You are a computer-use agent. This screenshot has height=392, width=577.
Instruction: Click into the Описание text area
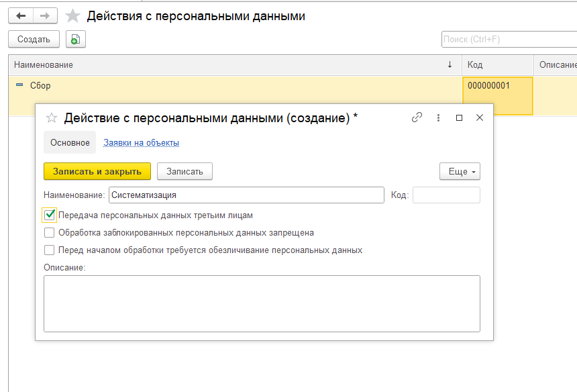click(262, 303)
